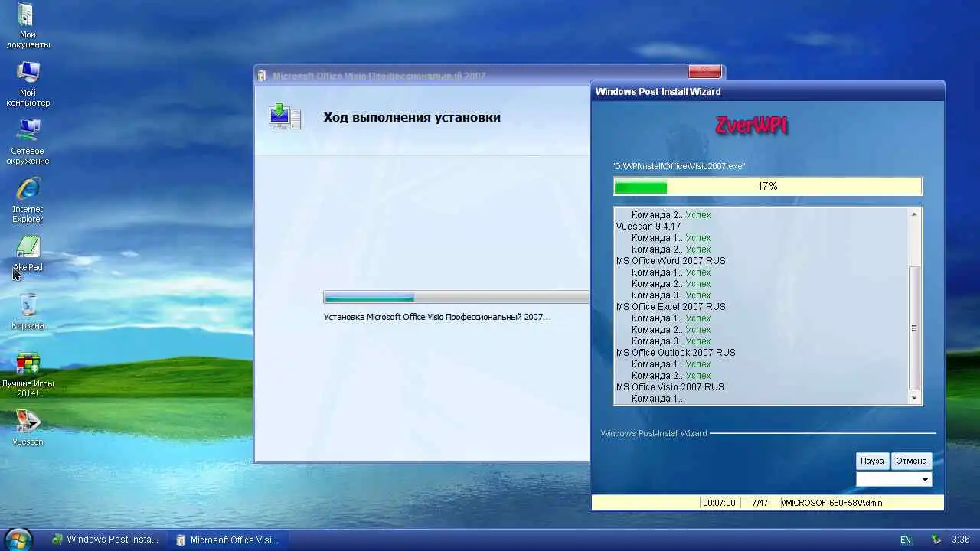Open Сетевое окружение desktop icon
The height and width of the screenshot is (551, 980).
click(28, 142)
